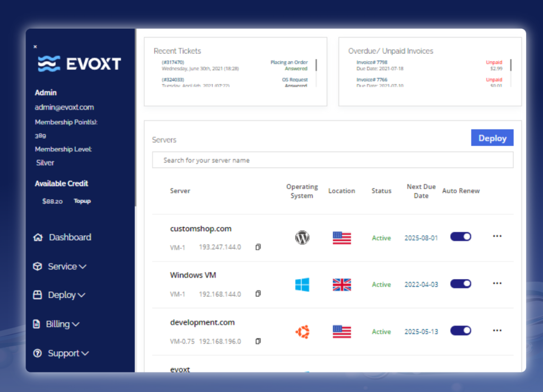
Task: Click Active status for customshop.com
Action: [381, 238]
